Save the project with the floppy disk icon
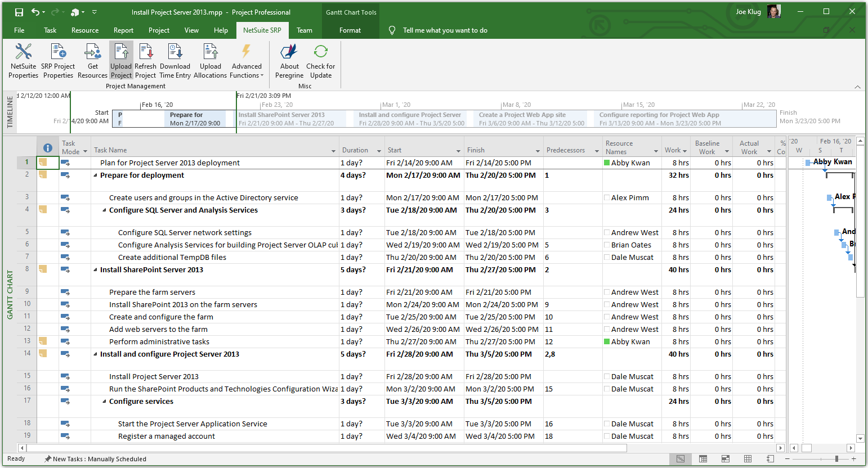Screen dimensions: 868x468 coord(19,12)
